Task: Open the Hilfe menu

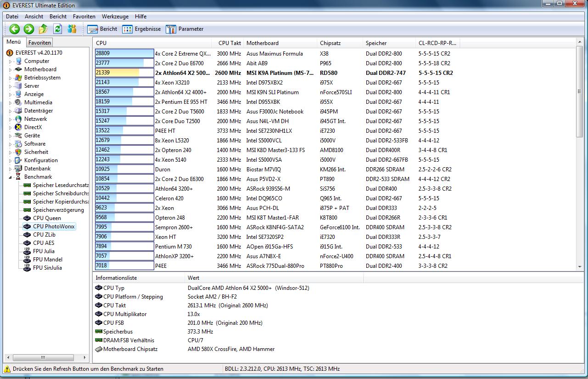Action: 140,17
